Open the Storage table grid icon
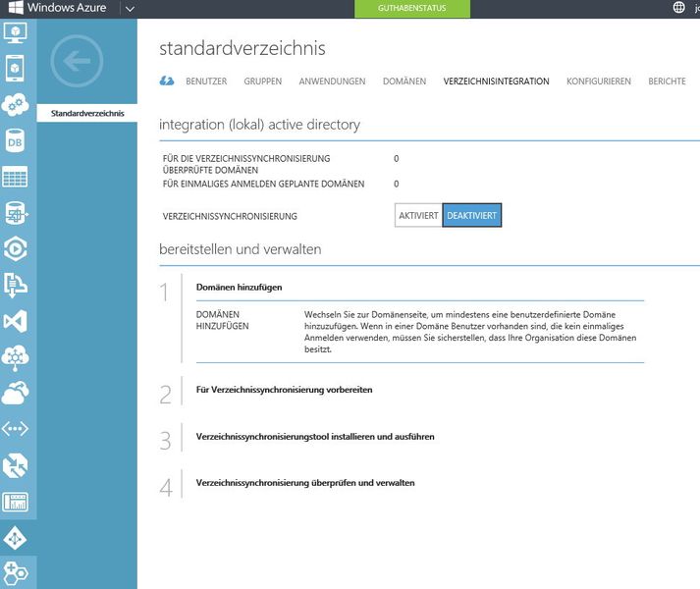Viewport: 700px width, 589px height. [x=15, y=177]
